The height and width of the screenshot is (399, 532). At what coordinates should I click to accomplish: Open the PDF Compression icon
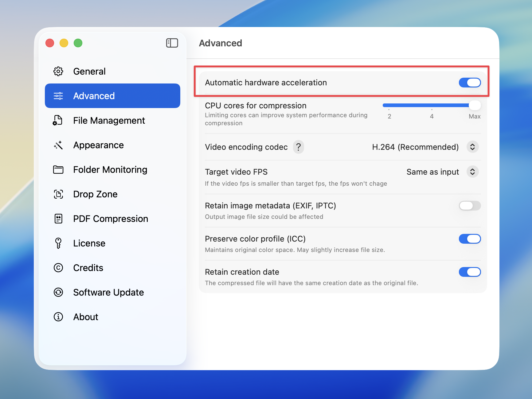pyautogui.click(x=58, y=219)
